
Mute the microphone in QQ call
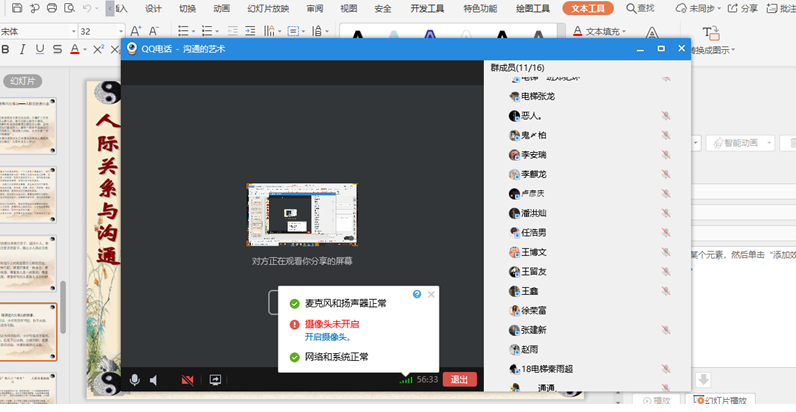[135, 380]
